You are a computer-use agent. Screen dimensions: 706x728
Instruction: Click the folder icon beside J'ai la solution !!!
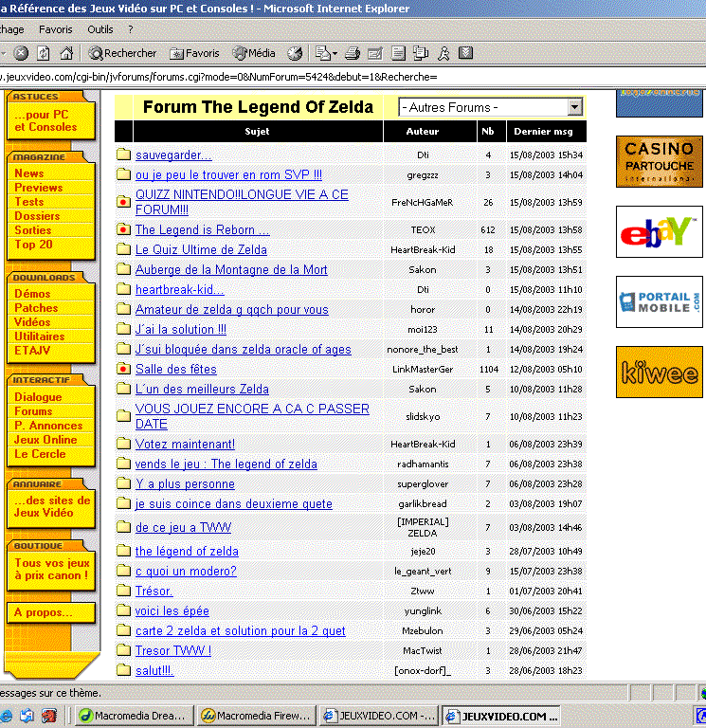click(x=123, y=329)
